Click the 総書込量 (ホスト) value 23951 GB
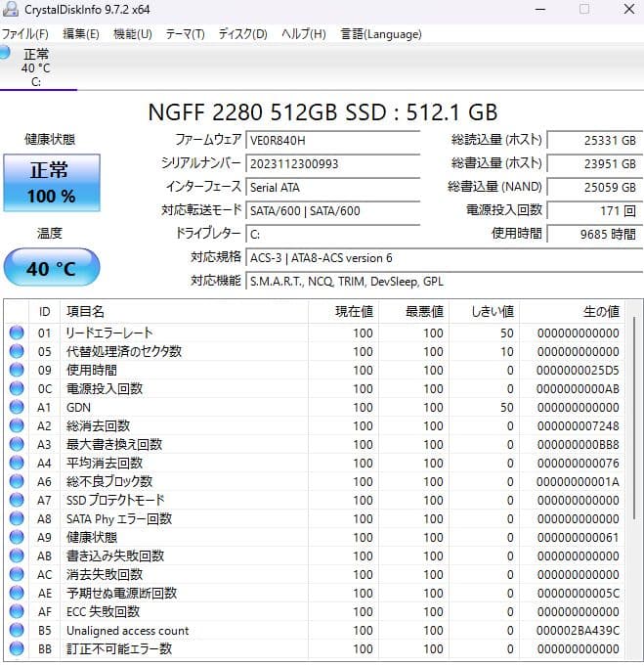Viewport: 644px width, 666px height. [x=595, y=163]
